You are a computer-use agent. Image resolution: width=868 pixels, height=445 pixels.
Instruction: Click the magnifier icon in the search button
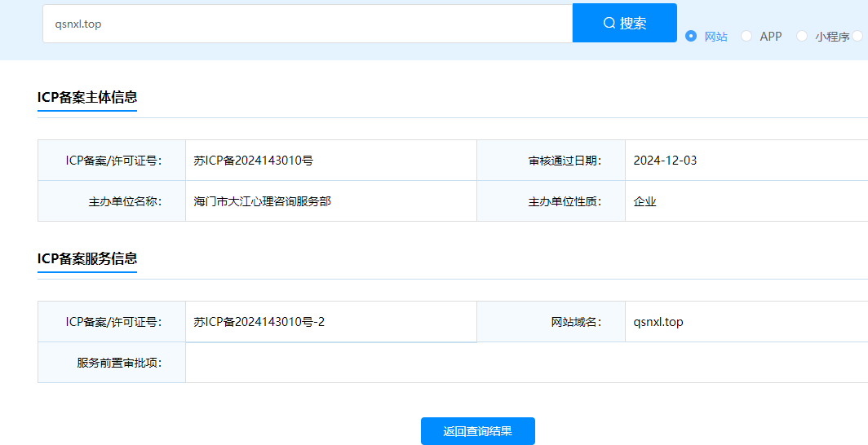click(609, 23)
